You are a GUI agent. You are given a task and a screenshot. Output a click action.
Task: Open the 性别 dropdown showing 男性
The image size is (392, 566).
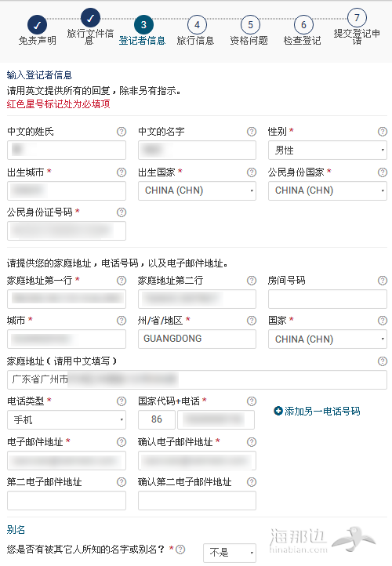click(x=328, y=151)
